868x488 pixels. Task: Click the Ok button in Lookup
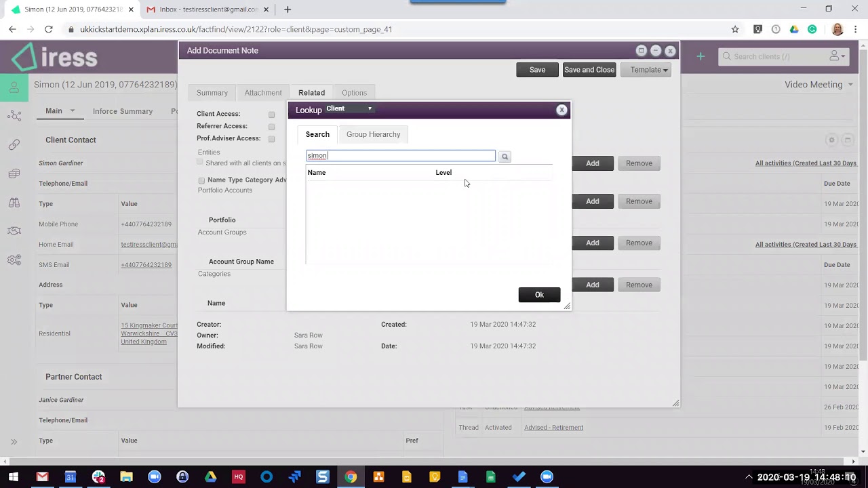(539, 295)
